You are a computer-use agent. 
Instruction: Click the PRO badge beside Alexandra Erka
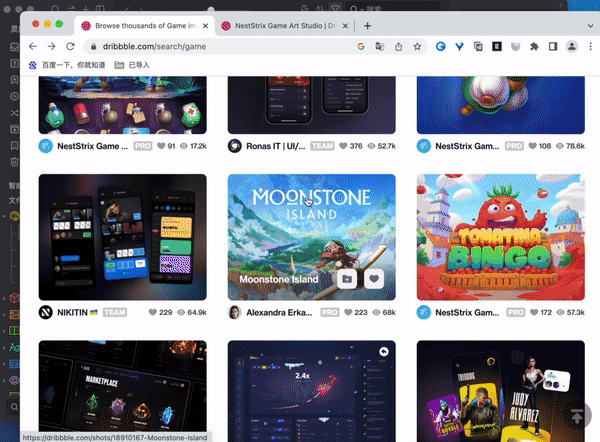(x=329, y=313)
